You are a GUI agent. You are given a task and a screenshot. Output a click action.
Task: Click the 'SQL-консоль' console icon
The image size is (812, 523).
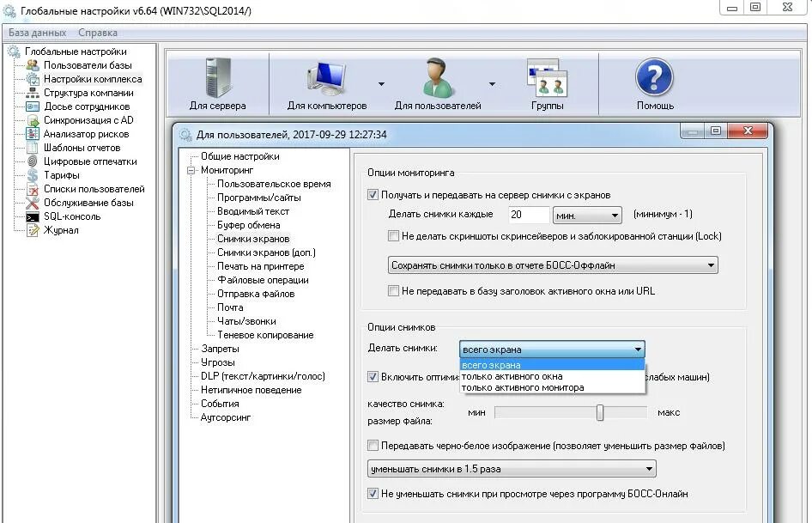(x=33, y=216)
